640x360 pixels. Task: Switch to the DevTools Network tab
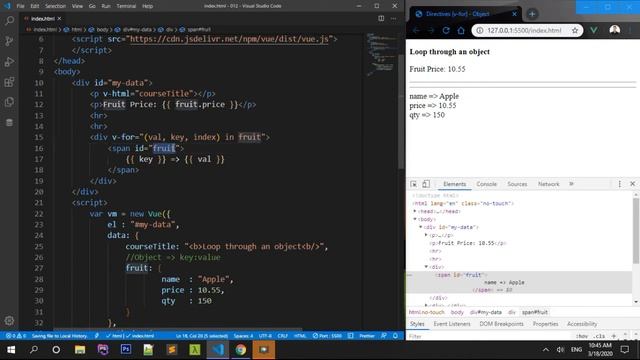pyautogui.click(x=549, y=184)
